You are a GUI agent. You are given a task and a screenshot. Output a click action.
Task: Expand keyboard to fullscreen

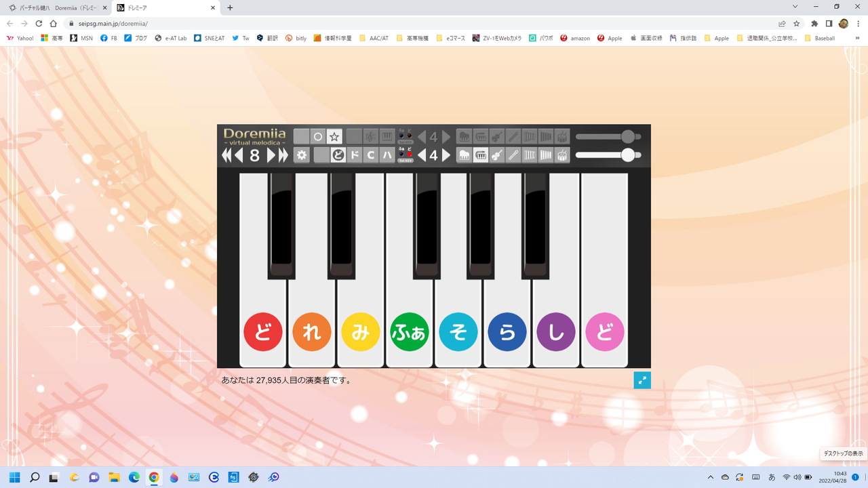click(642, 380)
